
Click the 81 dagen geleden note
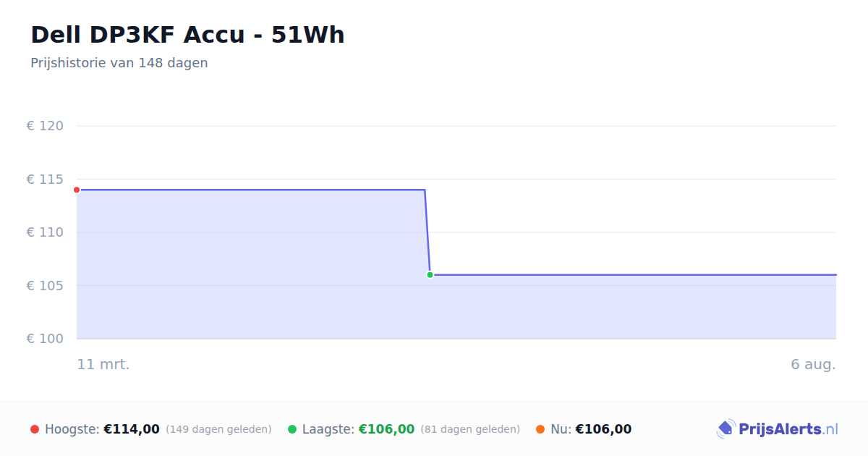470,429
